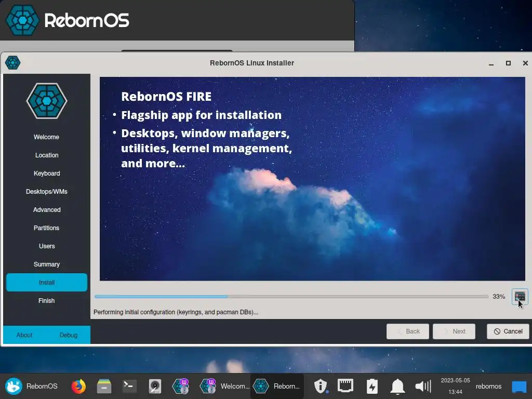Image resolution: width=532 pixels, height=399 pixels.
Task: Click the installation progress bar
Action: click(x=291, y=297)
